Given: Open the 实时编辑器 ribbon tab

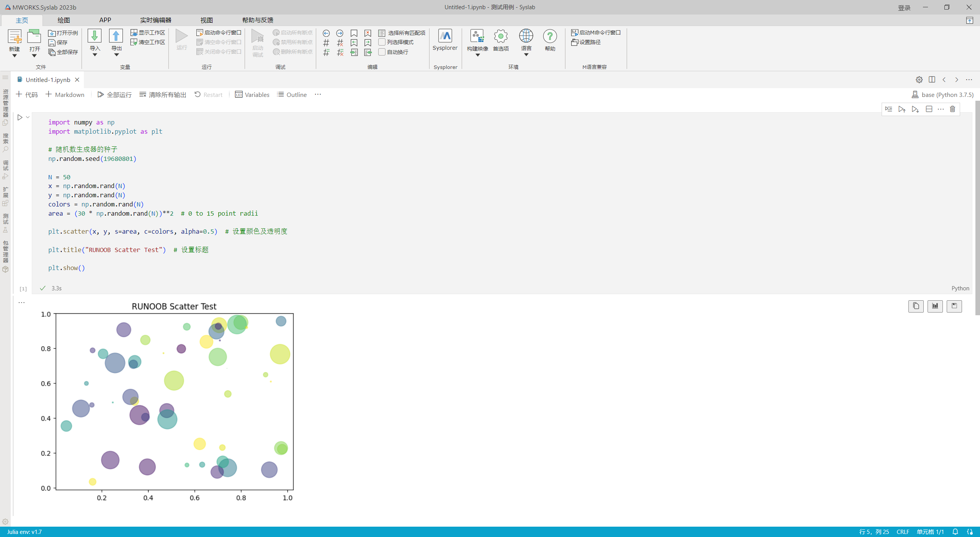Looking at the screenshot, I should pos(155,20).
